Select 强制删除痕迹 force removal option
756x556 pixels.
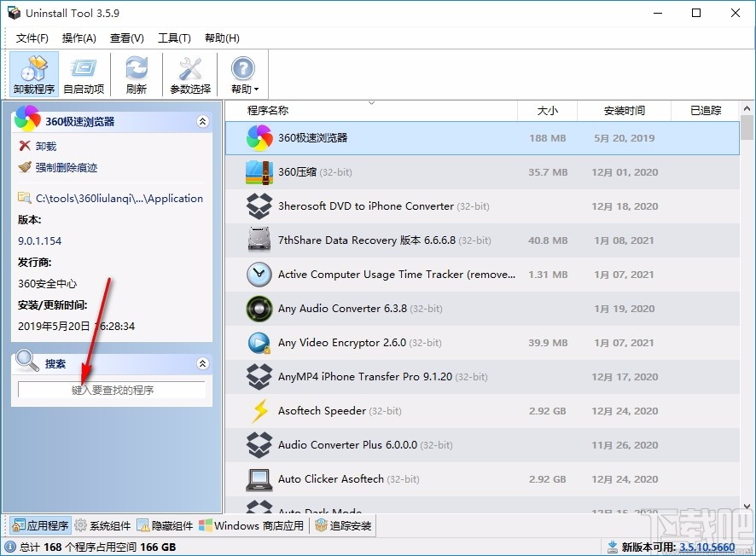pyautogui.click(x=26, y=167)
